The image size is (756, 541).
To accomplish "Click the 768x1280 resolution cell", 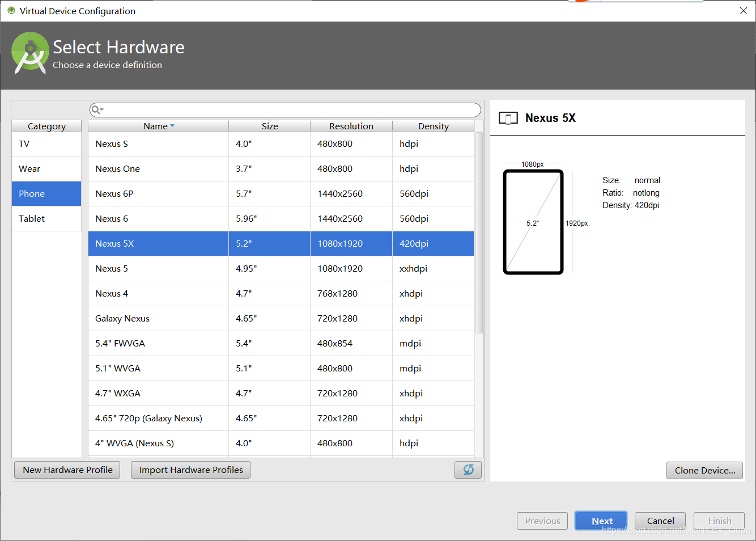I will (x=351, y=294).
